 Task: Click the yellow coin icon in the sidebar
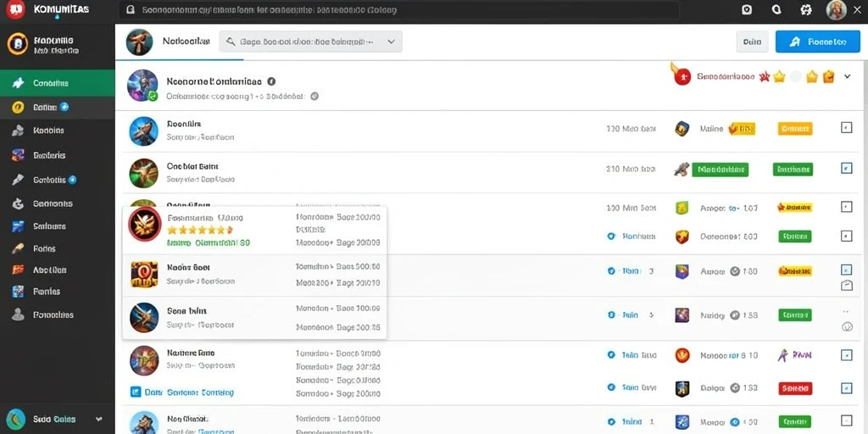pos(19,108)
